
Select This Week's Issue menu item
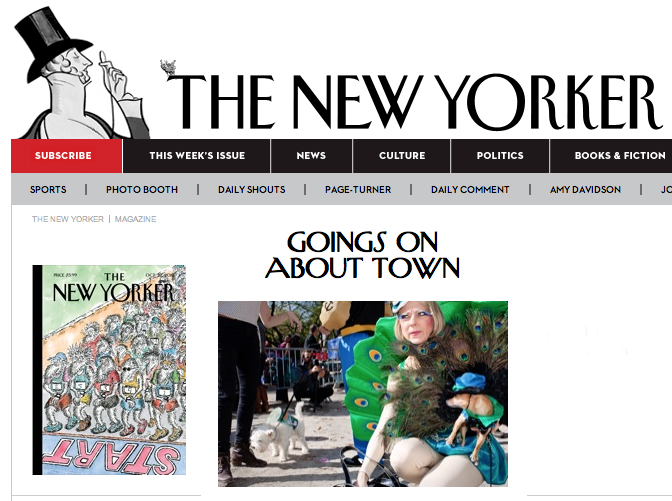[x=197, y=156]
